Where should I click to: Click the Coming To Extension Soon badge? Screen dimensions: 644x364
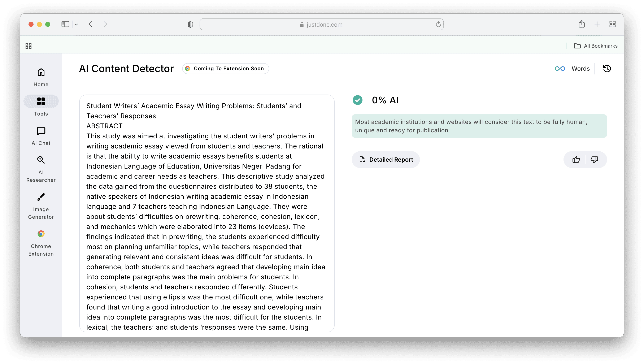click(226, 69)
